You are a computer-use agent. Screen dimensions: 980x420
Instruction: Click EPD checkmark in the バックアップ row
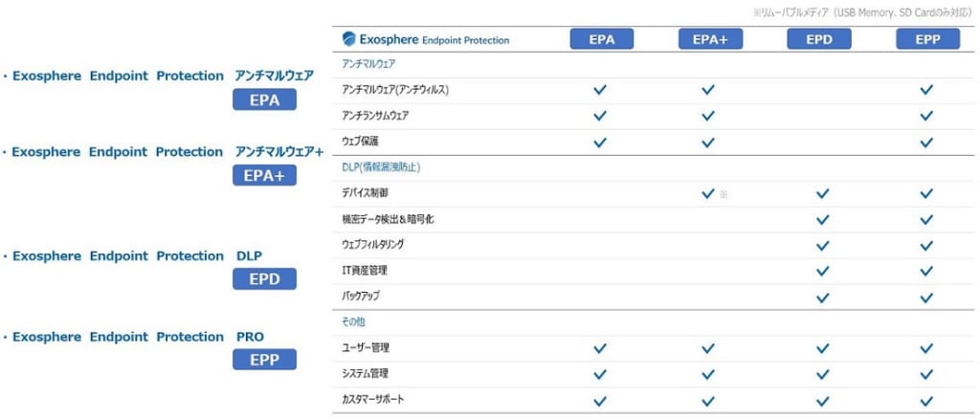pyautogui.click(x=823, y=297)
